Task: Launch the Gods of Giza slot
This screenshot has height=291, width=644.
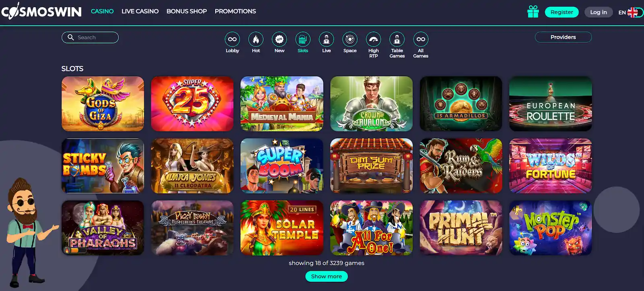Action: pyautogui.click(x=103, y=104)
